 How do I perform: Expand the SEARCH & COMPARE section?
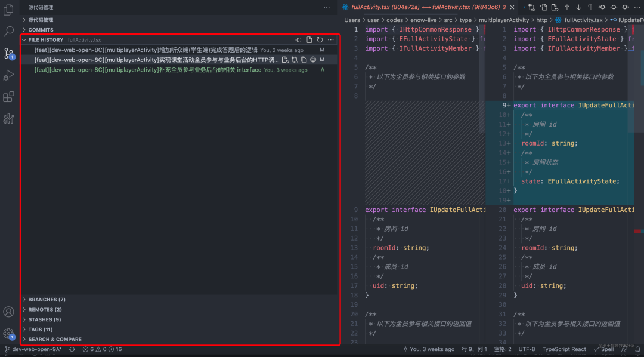pyautogui.click(x=179, y=339)
